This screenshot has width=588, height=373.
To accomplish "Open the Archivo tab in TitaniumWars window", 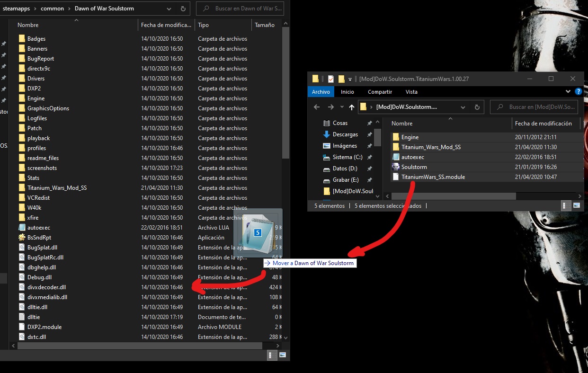I will (321, 92).
